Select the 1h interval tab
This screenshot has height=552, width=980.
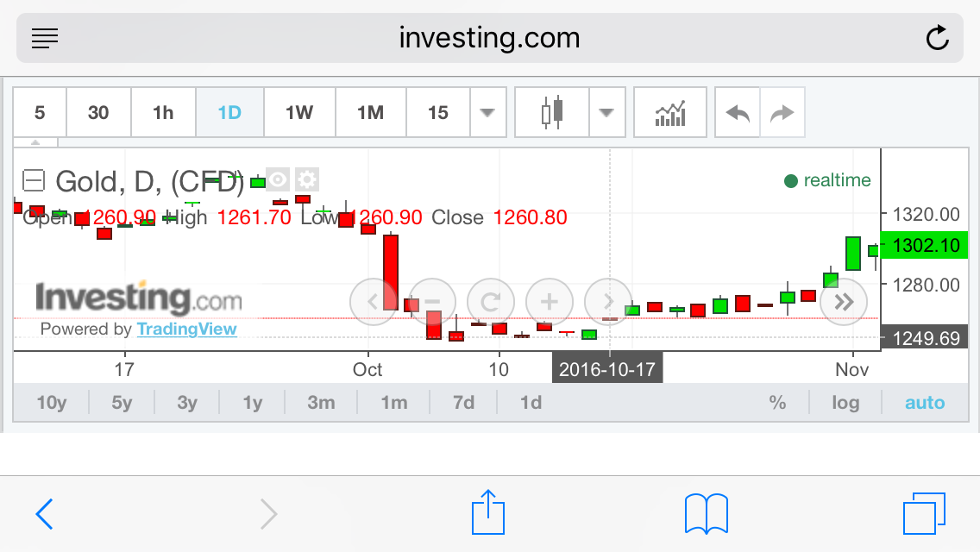coord(163,112)
